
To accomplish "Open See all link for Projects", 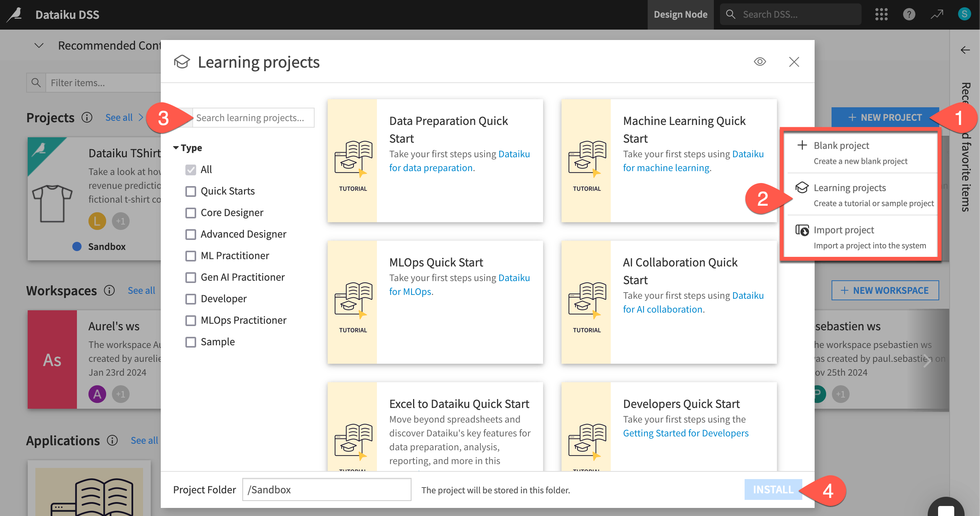I will coord(119,117).
